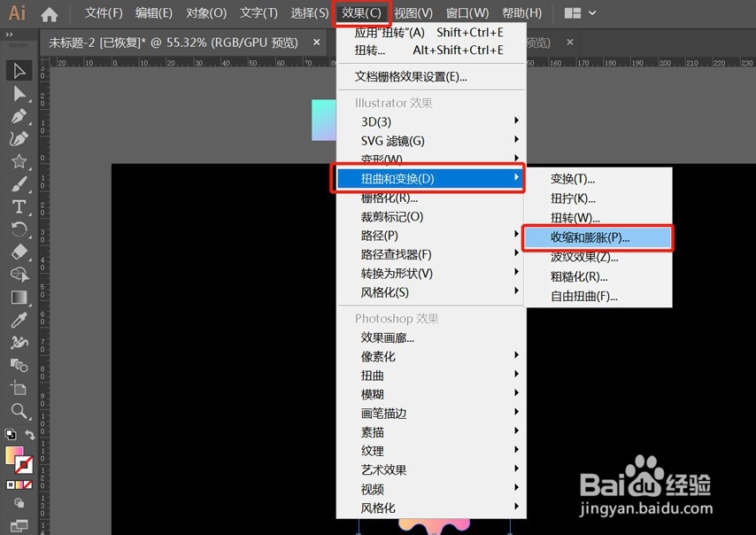Select 粗糙化(R)... in the submenu
The image size is (756, 535).
(x=598, y=276)
